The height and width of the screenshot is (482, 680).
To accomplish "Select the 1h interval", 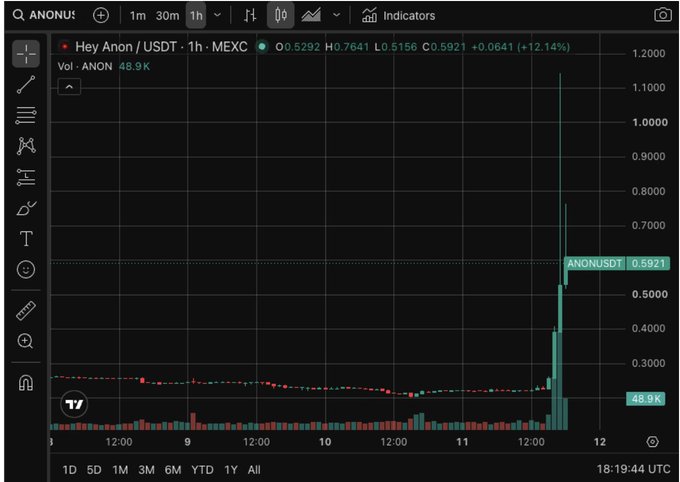I will (x=196, y=16).
